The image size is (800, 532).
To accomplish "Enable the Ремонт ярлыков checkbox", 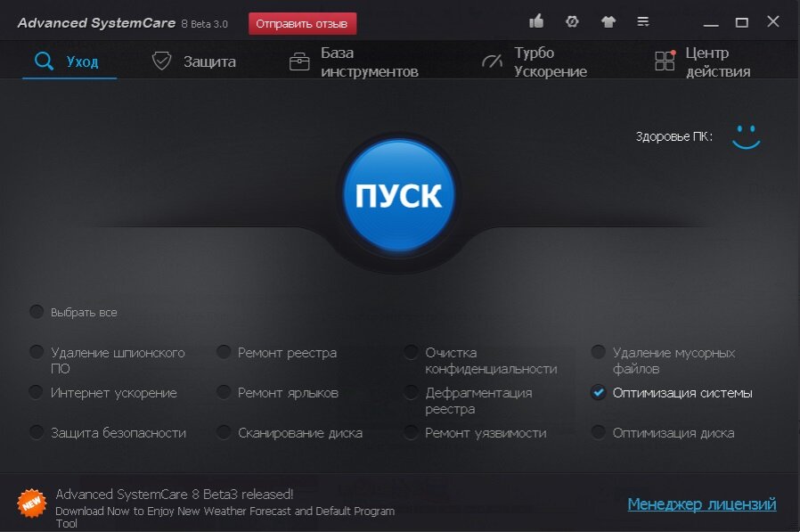I will (224, 392).
